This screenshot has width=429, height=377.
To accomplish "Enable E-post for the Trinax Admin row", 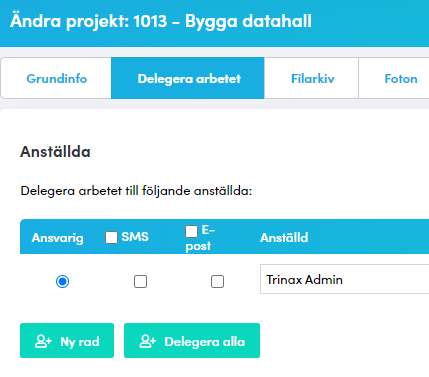I will point(217,282).
